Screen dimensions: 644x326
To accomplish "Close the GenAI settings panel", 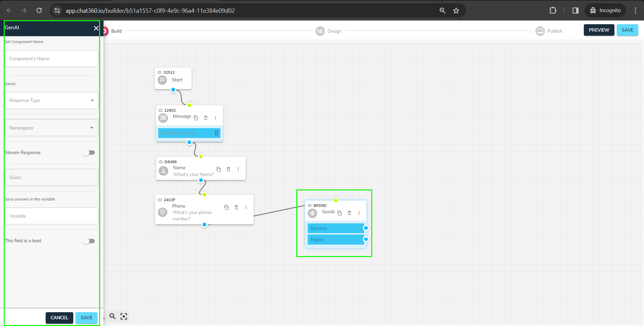I will point(96,28).
